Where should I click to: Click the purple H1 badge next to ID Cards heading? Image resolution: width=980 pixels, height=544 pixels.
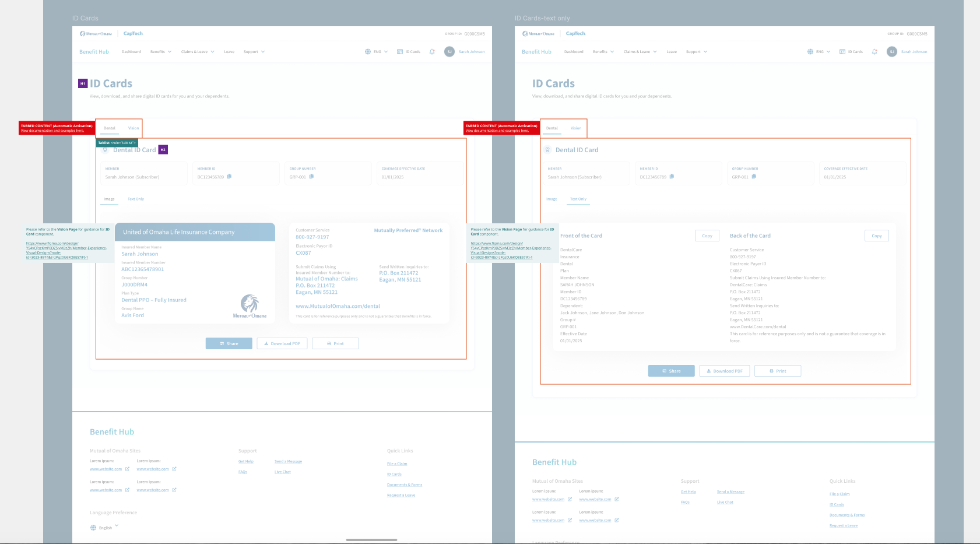[83, 83]
